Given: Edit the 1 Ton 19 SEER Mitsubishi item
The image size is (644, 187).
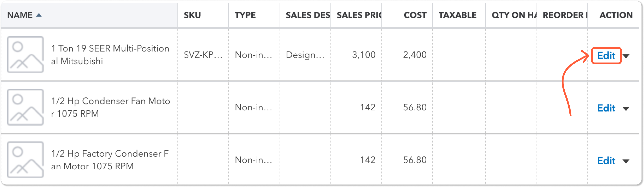Looking at the screenshot, I should (x=606, y=55).
